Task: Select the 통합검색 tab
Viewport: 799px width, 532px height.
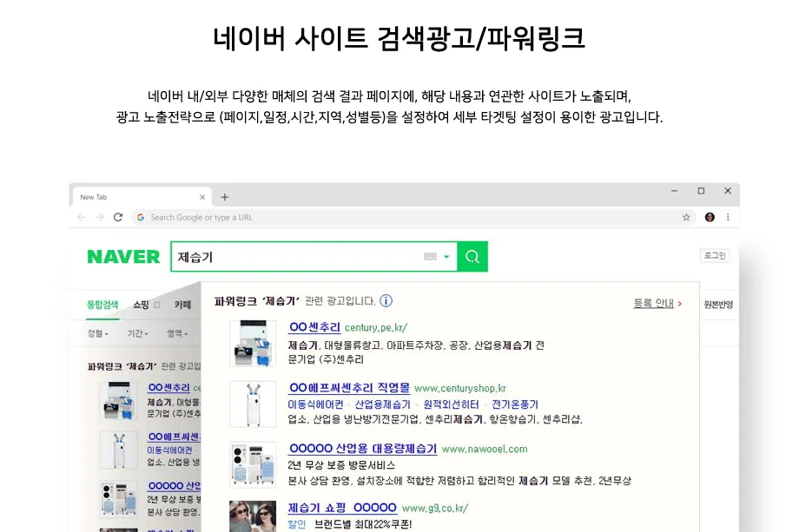Action: (102, 305)
